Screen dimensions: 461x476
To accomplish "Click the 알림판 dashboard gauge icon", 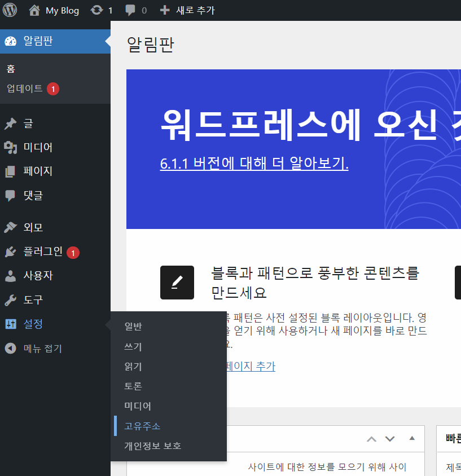I will pos(11,41).
